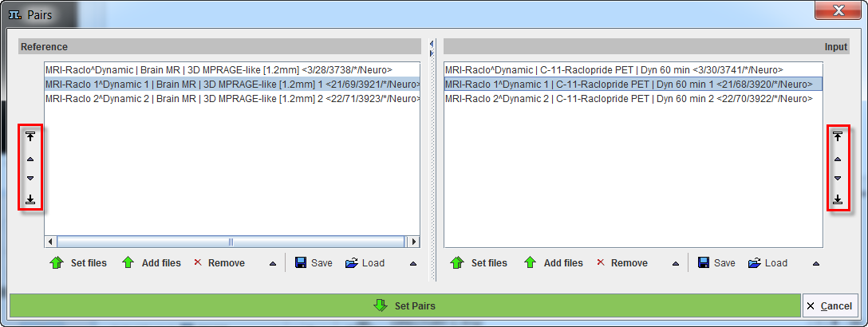868x327 pixels.
Task: Click Reference list horizontal scrollbar thumb
Action: coord(231,242)
